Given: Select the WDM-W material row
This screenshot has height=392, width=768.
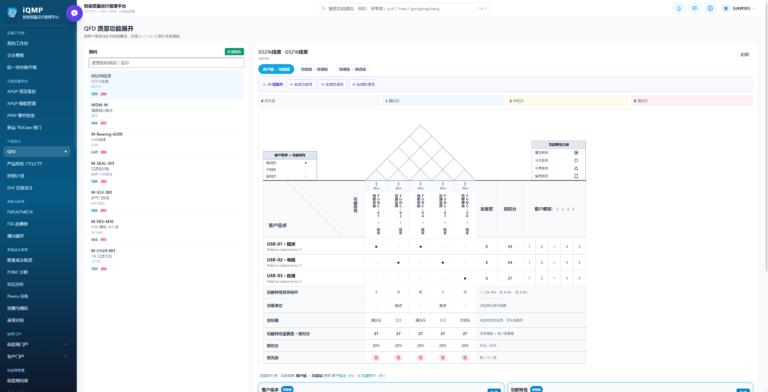Looking at the screenshot, I should [x=166, y=114].
